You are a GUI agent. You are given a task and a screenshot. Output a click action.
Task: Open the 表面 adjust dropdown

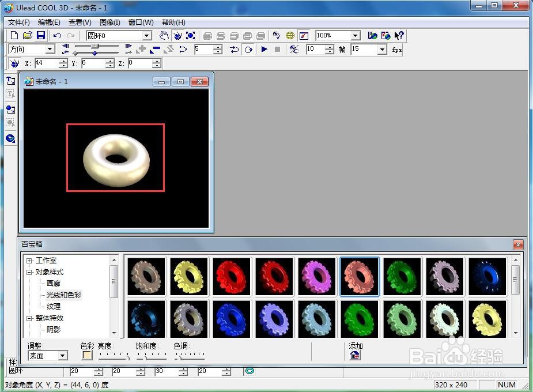(63, 356)
